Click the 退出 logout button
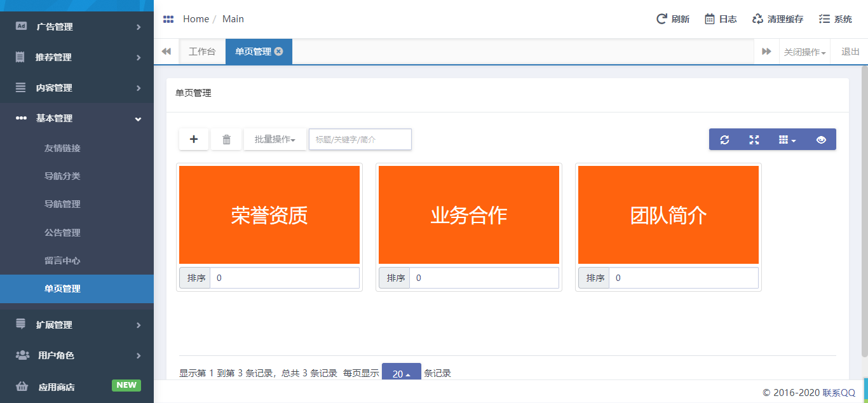Screen dimensions: 868x403 click(x=850, y=51)
